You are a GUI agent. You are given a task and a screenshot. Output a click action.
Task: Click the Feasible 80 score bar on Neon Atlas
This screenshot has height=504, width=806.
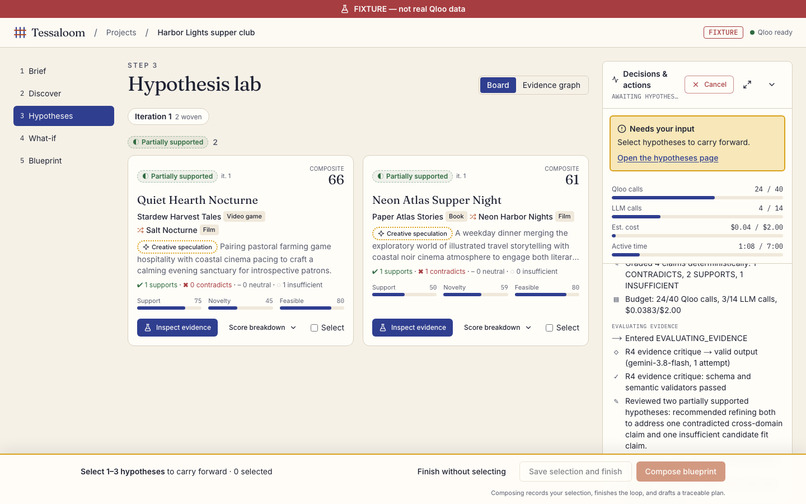[x=547, y=295]
